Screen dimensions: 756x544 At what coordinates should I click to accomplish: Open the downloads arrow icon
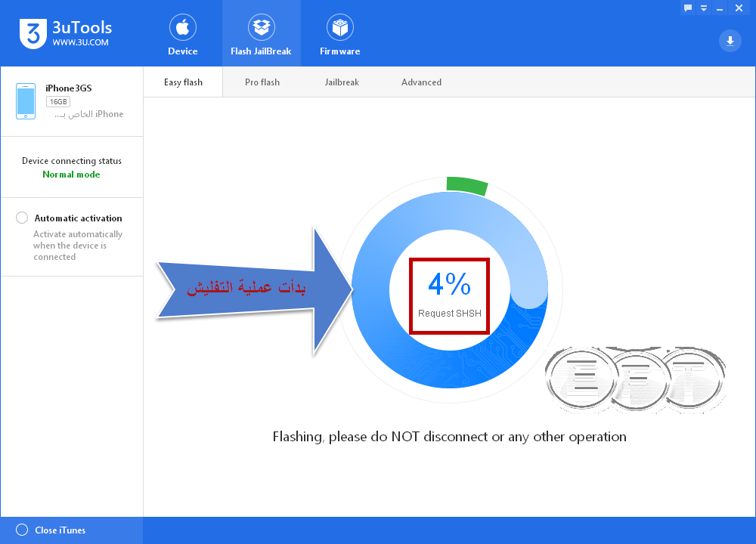click(x=730, y=41)
